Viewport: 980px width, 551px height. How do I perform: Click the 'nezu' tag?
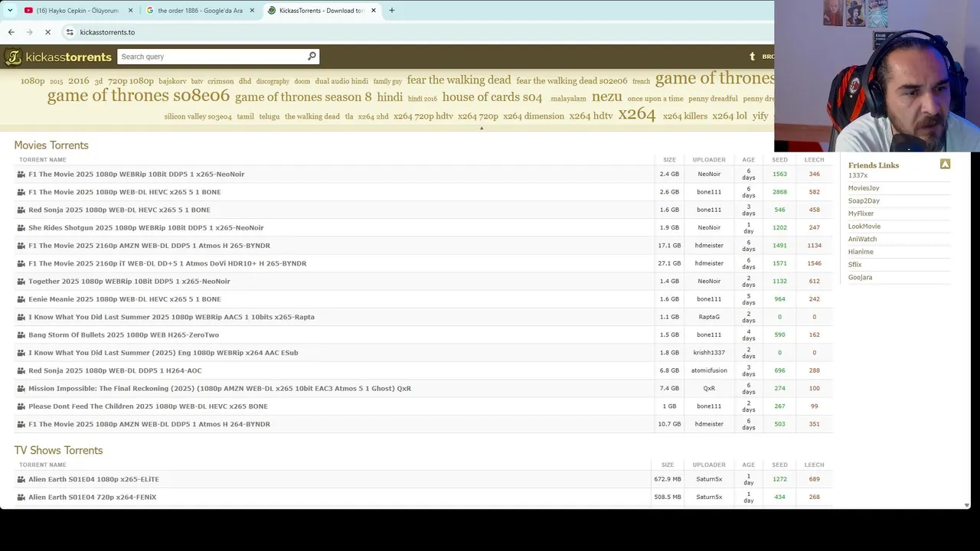[607, 96]
